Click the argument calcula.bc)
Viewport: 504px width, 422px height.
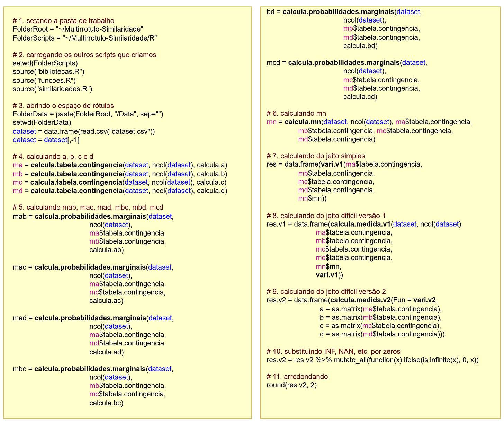click(106, 403)
